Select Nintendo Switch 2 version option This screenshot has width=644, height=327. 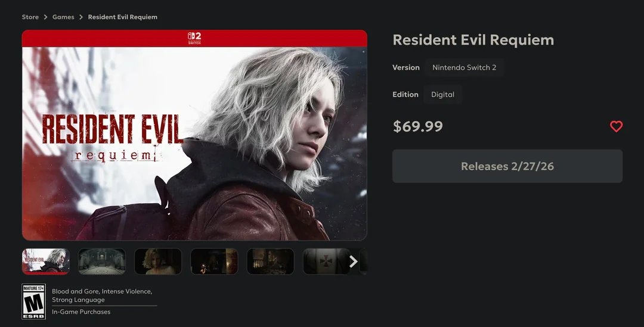(x=464, y=68)
